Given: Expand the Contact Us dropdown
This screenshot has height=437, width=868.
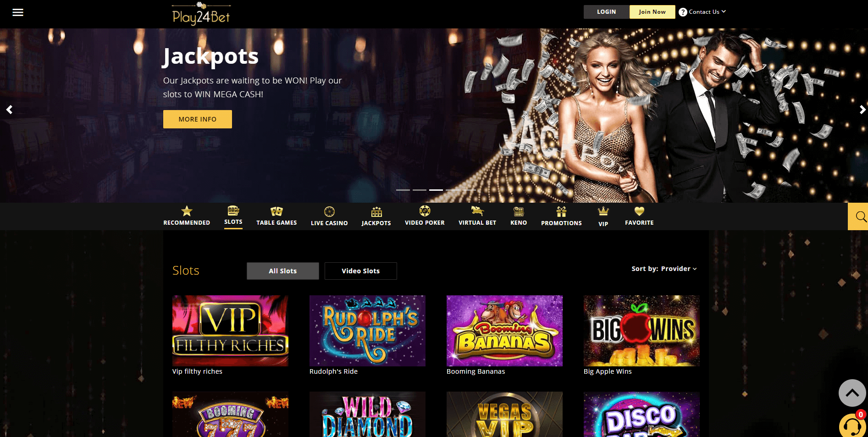Looking at the screenshot, I should coord(702,12).
